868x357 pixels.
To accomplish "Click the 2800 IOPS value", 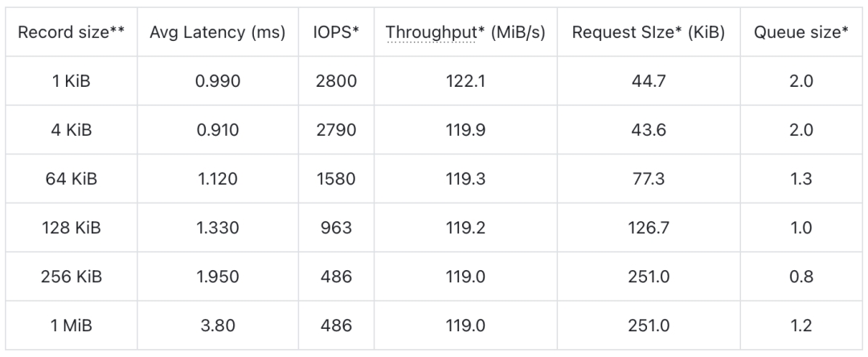I will tap(336, 81).
